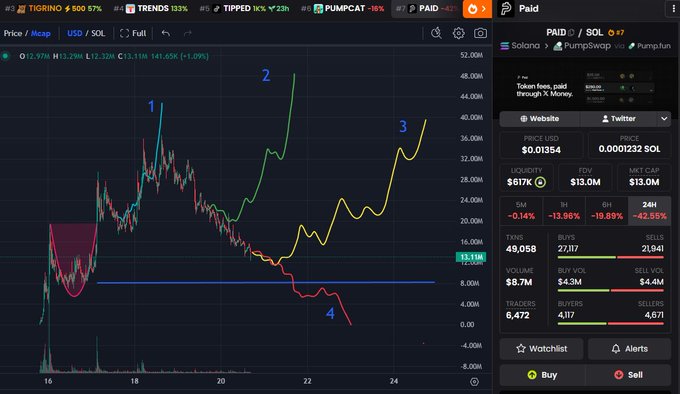Click the Paid token logo icon

coord(506,9)
